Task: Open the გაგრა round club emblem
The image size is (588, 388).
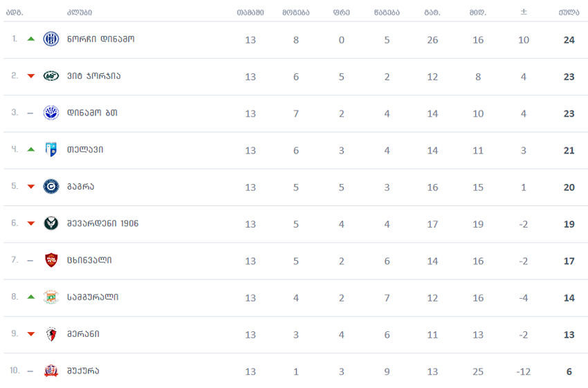Action: pyautogui.click(x=51, y=186)
